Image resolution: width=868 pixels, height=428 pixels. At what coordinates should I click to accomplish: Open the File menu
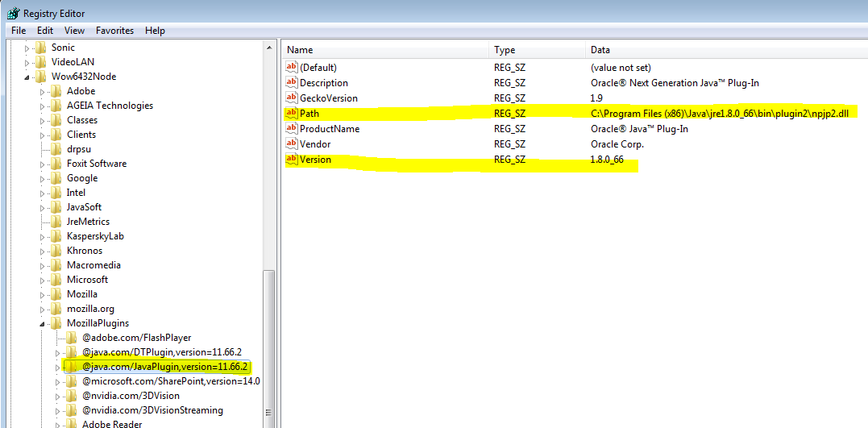(x=19, y=31)
